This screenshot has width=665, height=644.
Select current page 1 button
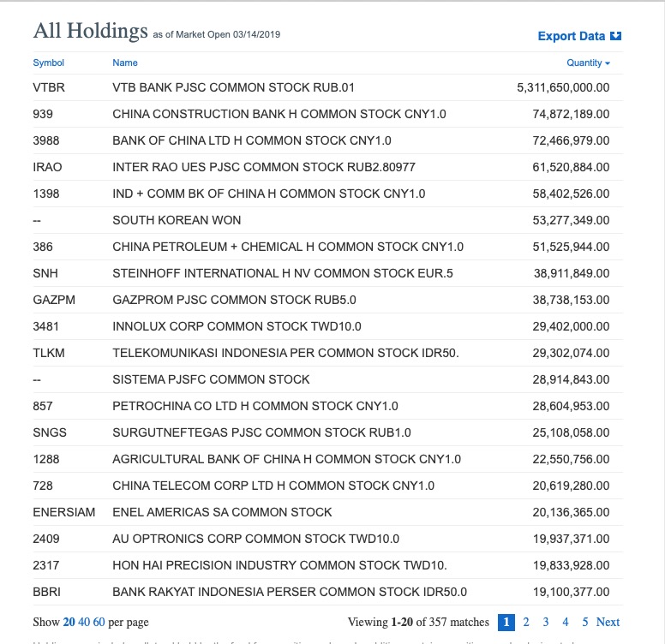(506, 623)
